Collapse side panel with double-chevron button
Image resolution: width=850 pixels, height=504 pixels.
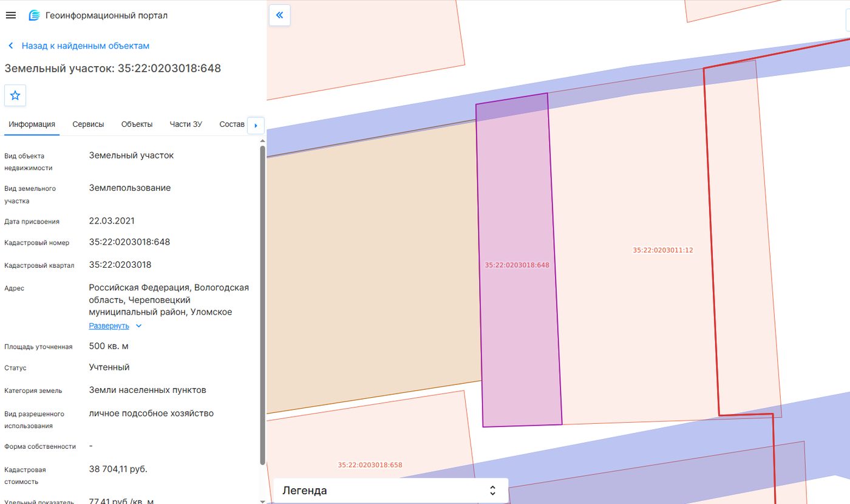279,15
